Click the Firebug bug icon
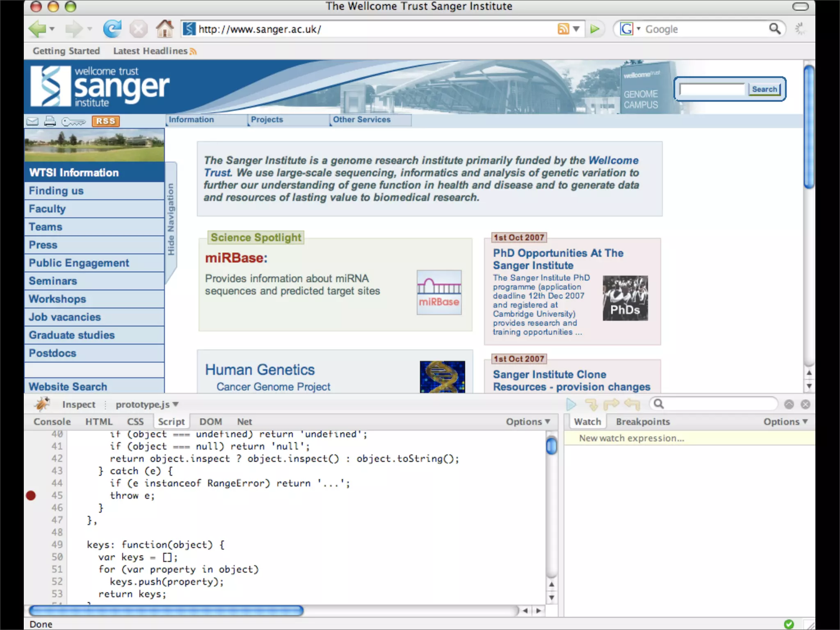The image size is (840, 630). pos(42,404)
